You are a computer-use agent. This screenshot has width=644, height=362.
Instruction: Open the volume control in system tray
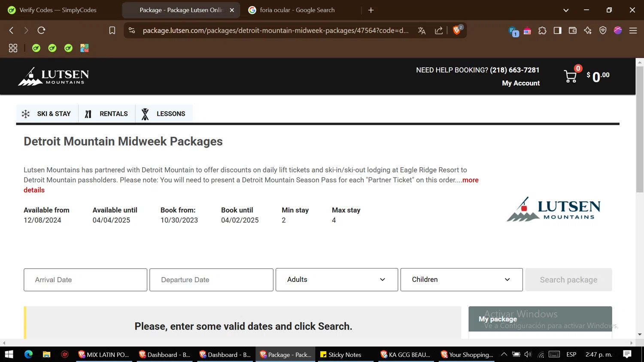click(x=528, y=354)
